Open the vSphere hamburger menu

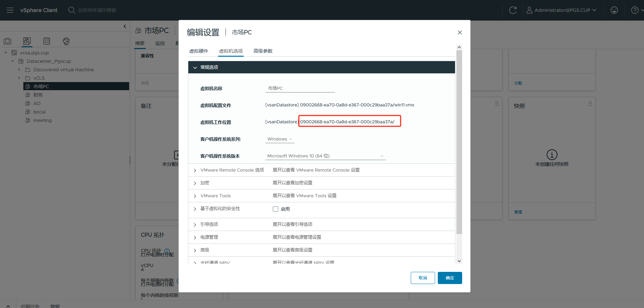pyautogui.click(x=10, y=10)
